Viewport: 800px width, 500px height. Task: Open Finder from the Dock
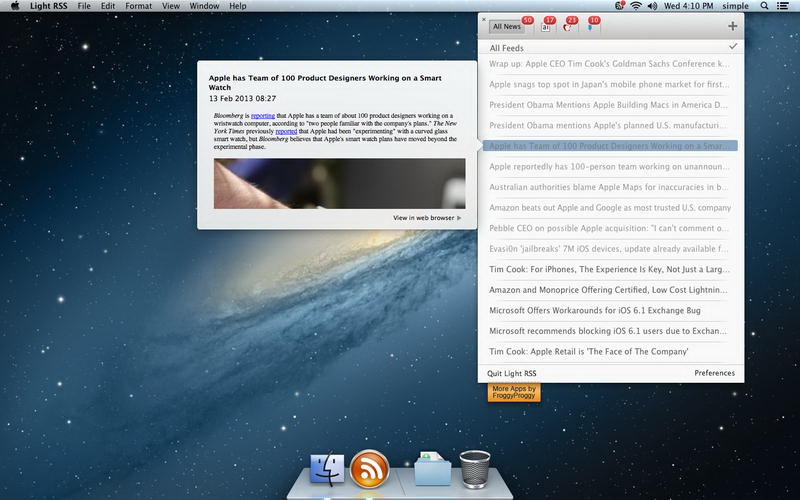tap(326, 468)
